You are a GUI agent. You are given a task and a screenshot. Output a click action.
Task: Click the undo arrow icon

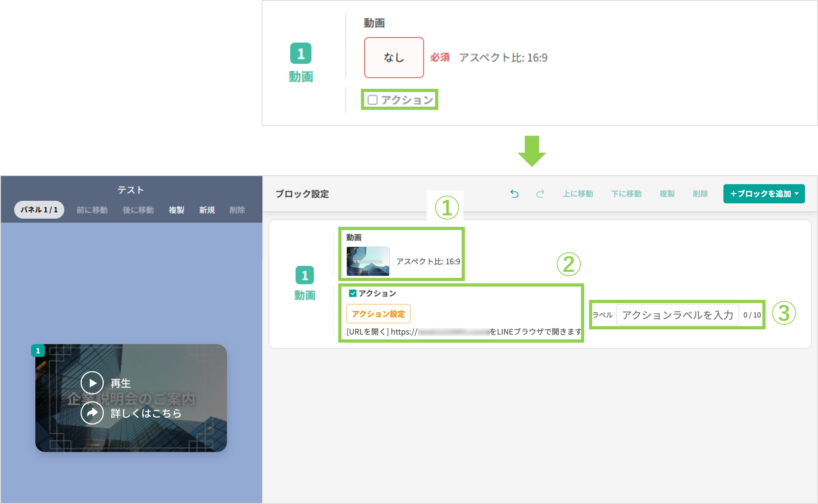coord(514,194)
